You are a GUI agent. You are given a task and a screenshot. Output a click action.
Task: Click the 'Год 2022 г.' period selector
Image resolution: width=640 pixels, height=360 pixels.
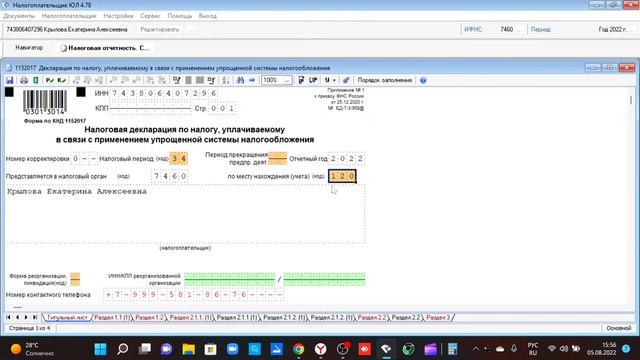click(x=612, y=29)
